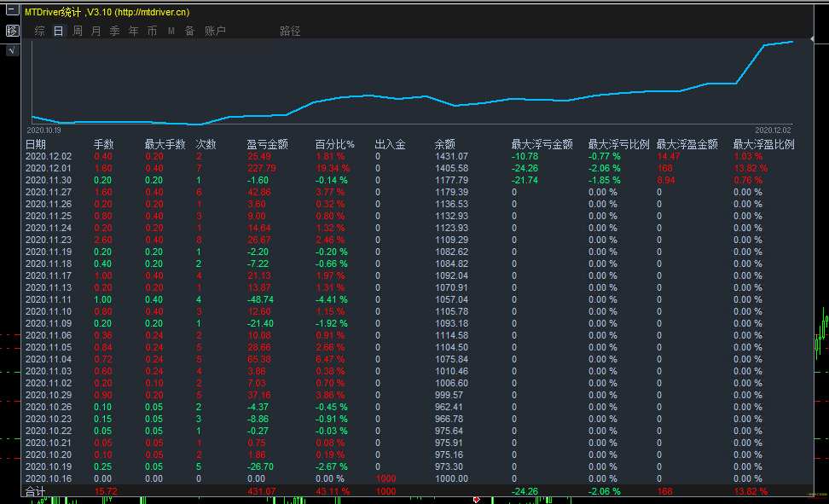Open the 账户 account tab

pyautogui.click(x=215, y=32)
